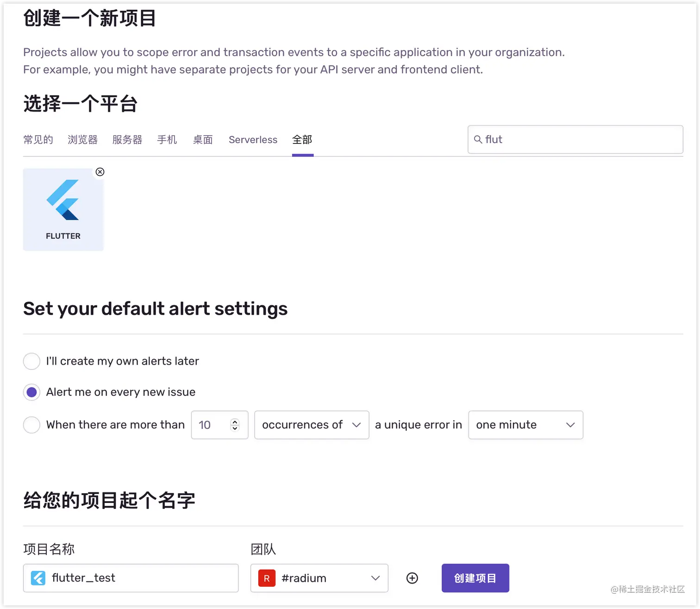Focus the platform search field with "flut"
This screenshot has height=609, width=700.
575,139
